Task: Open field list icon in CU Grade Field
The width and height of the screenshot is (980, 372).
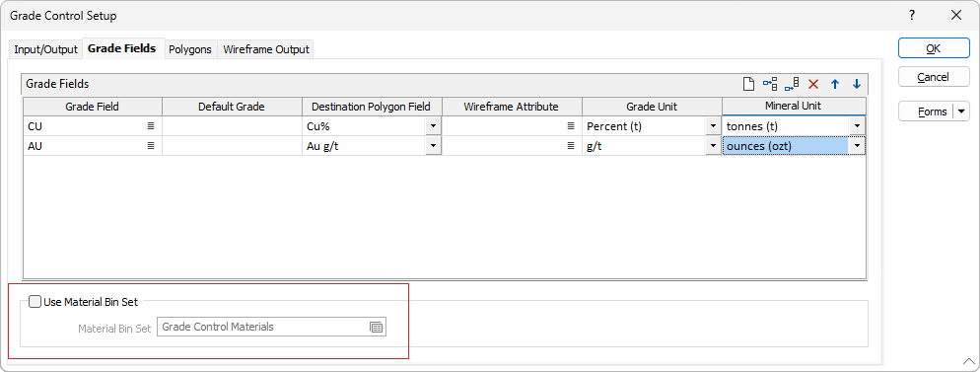Action: pos(151,125)
